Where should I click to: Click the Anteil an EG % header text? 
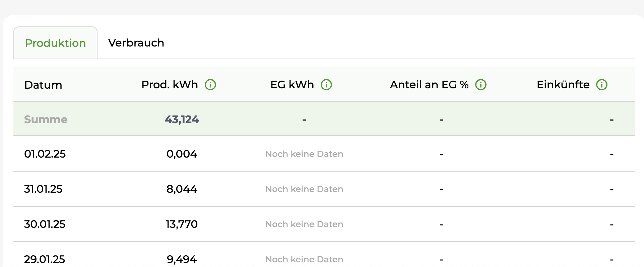(x=429, y=85)
